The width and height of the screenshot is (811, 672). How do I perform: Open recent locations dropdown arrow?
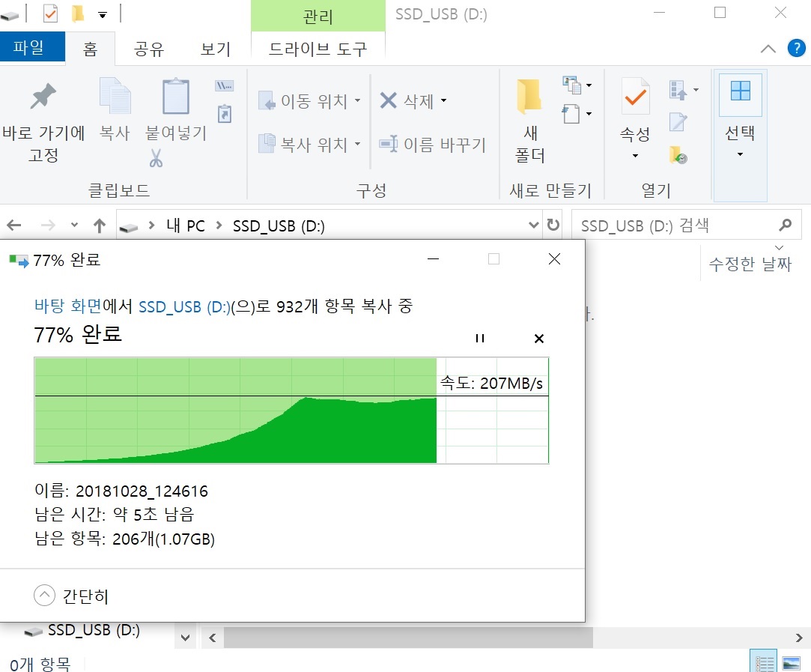(x=74, y=225)
